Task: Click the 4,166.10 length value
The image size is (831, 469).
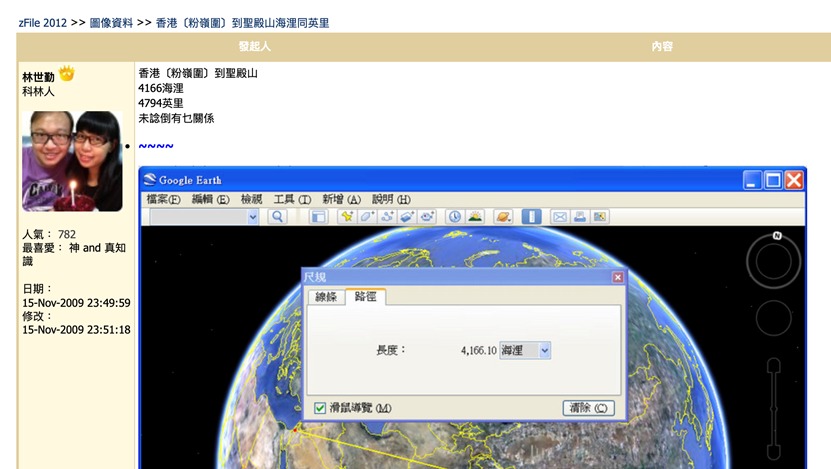Action: (479, 350)
